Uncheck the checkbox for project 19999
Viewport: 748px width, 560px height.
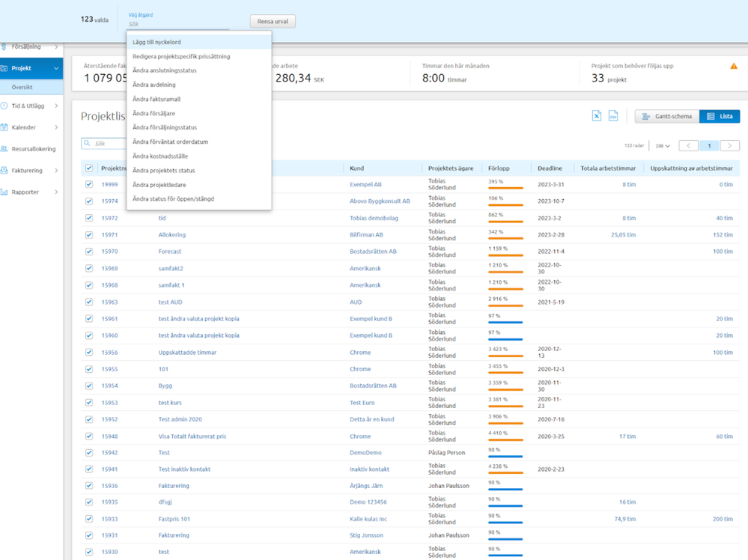(89, 184)
